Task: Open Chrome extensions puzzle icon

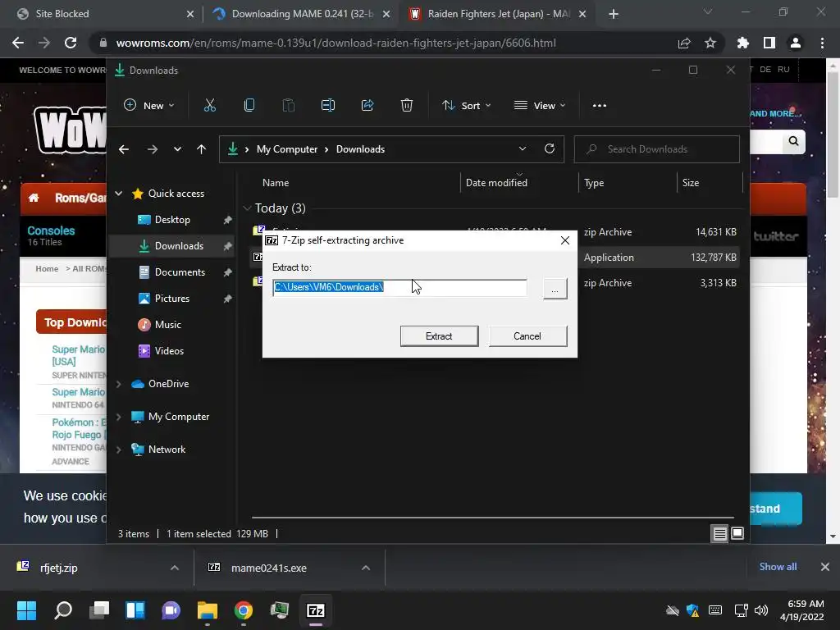Action: (x=742, y=43)
